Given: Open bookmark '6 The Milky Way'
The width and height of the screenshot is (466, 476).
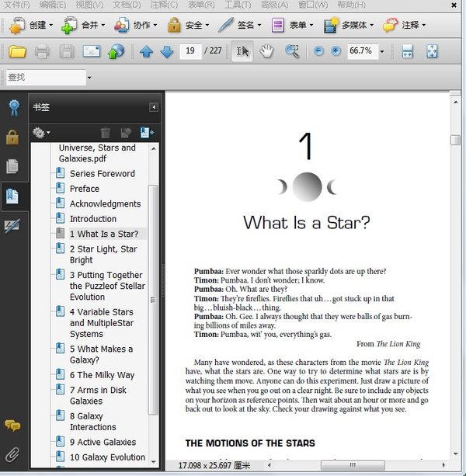Looking at the screenshot, I should [102, 375].
